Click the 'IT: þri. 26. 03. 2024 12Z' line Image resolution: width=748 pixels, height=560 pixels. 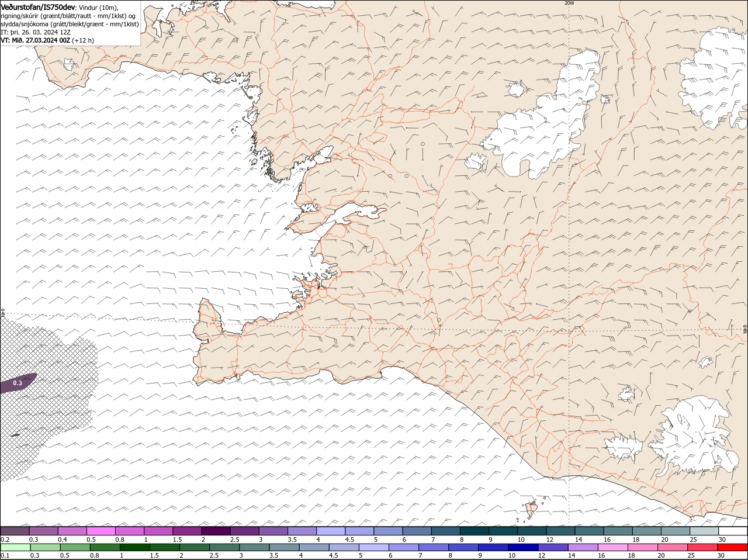click(36, 32)
